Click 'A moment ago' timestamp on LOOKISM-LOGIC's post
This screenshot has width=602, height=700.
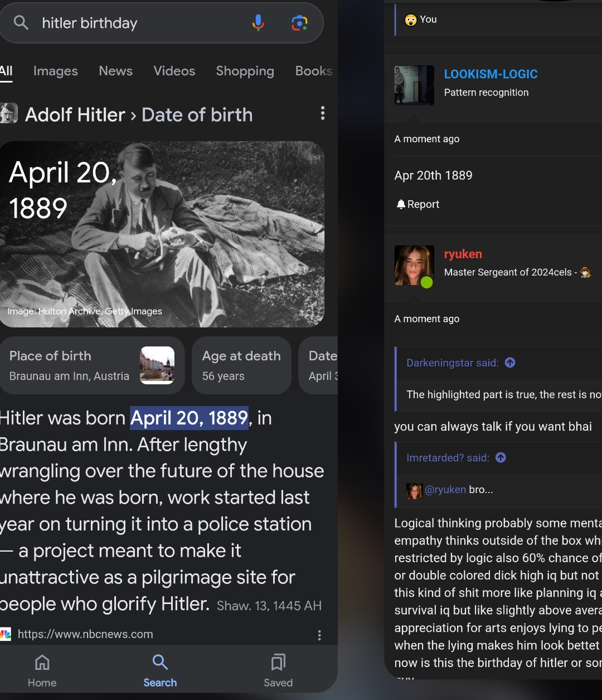coord(427,139)
